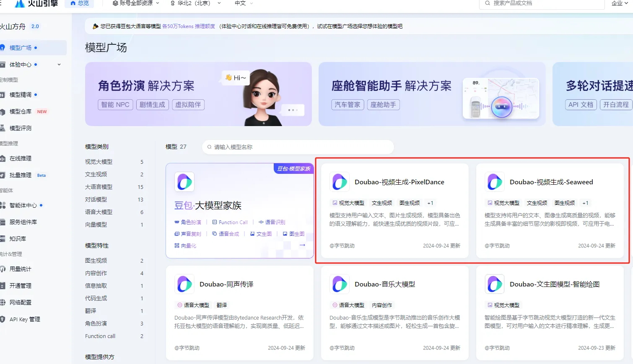
Task: Open the Doubao-同声传译 model card
Action: pyautogui.click(x=240, y=313)
